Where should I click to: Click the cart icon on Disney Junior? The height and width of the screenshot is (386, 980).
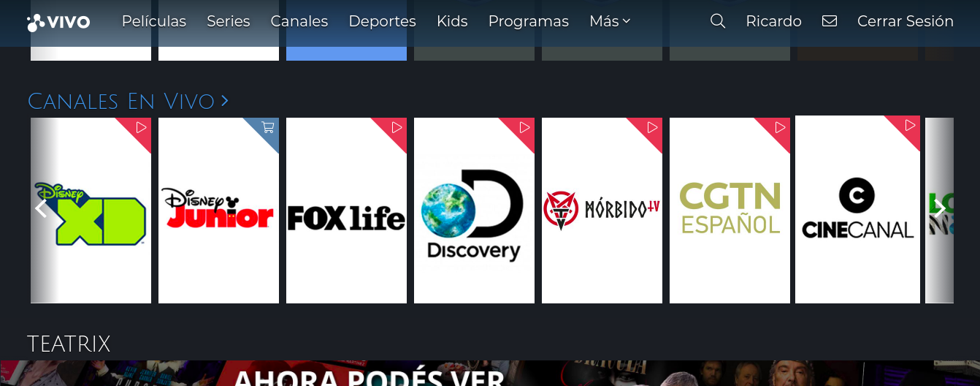coord(268,127)
